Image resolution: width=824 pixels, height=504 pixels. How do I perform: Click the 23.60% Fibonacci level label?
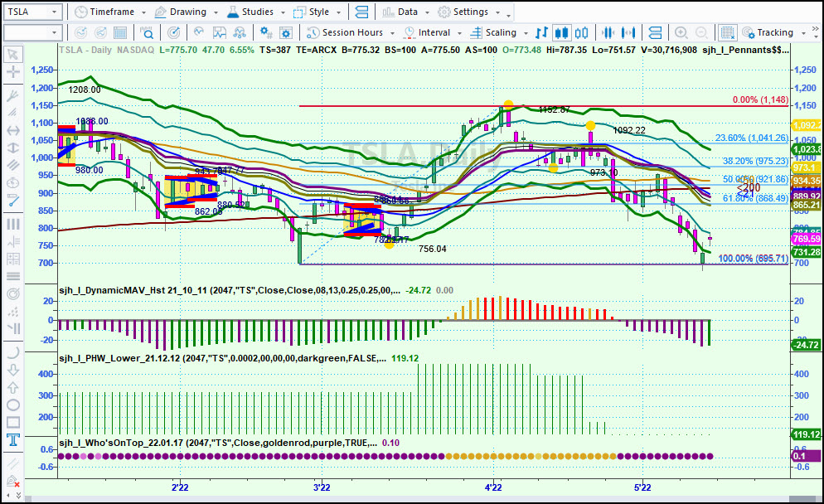tap(752, 138)
